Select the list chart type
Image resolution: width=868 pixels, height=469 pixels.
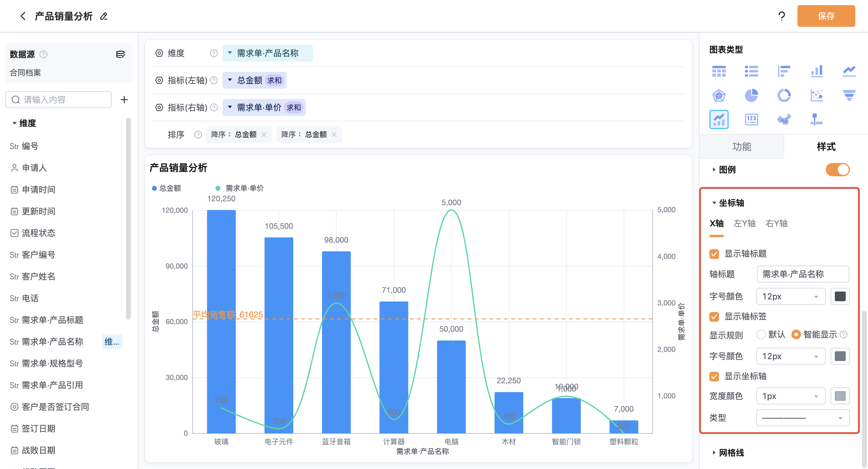[751, 71]
